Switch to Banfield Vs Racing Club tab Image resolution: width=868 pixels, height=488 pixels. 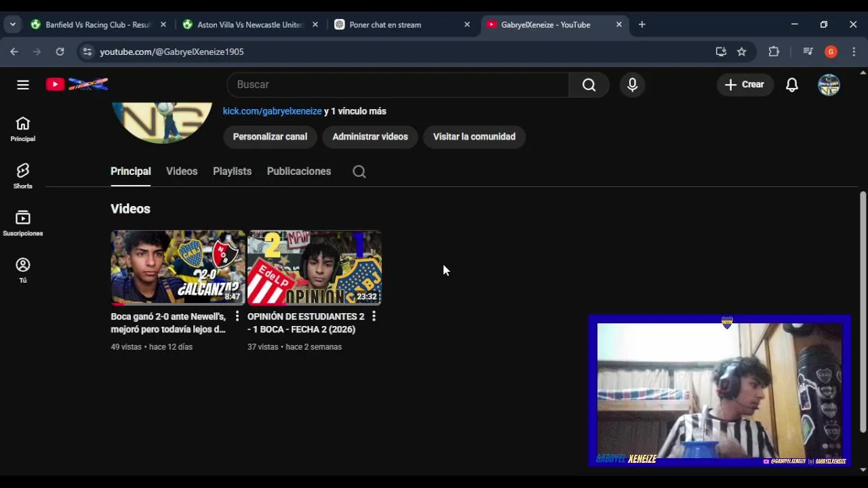tap(98, 24)
